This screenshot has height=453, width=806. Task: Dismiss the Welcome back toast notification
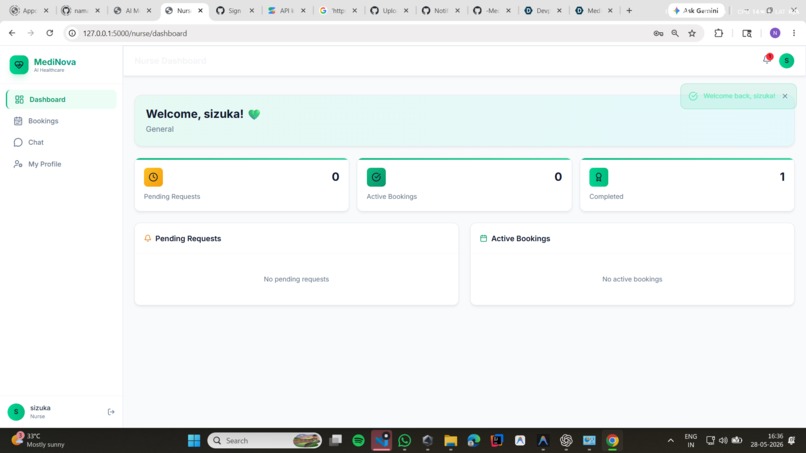click(785, 96)
